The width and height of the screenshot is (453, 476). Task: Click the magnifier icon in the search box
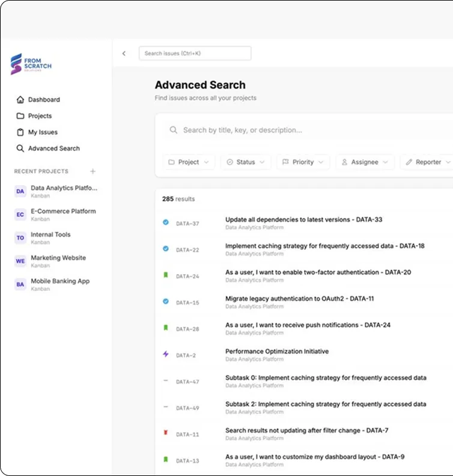coord(174,130)
